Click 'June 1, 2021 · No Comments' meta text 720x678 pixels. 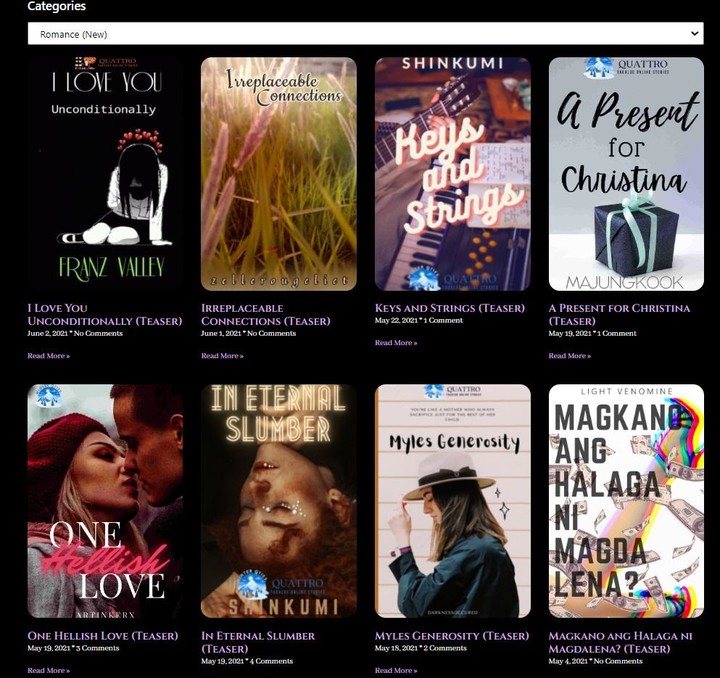pyautogui.click(x=248, y=333)
